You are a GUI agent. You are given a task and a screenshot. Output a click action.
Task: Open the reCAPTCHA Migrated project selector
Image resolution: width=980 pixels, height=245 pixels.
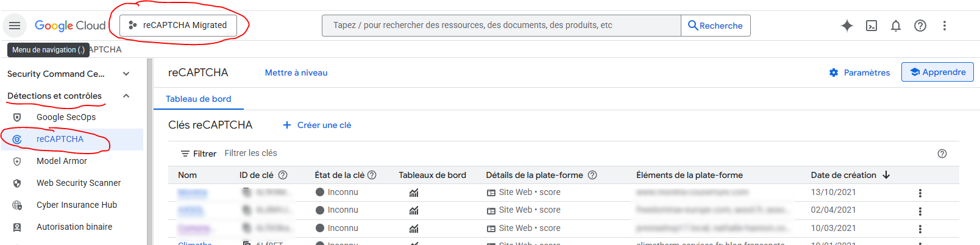tap(179, 25)
